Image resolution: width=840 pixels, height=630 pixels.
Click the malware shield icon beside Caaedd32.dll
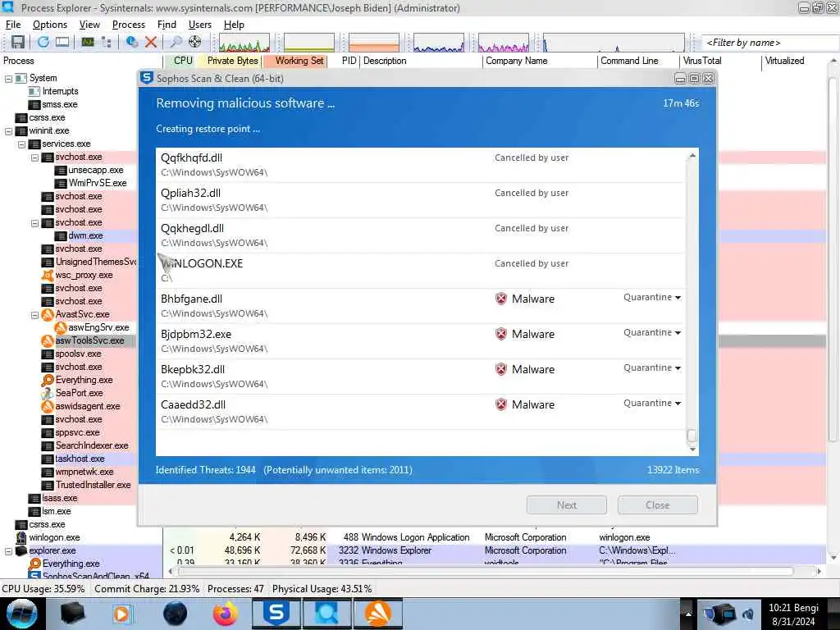click(501, 404)
